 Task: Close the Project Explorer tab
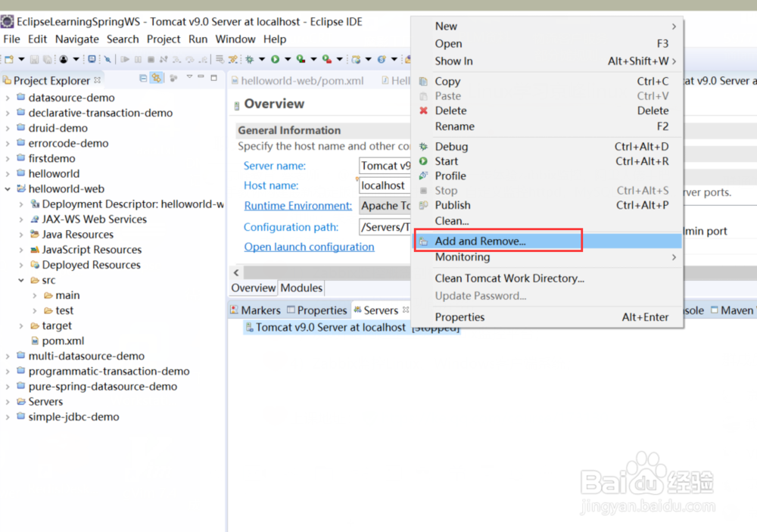point(98,79)
